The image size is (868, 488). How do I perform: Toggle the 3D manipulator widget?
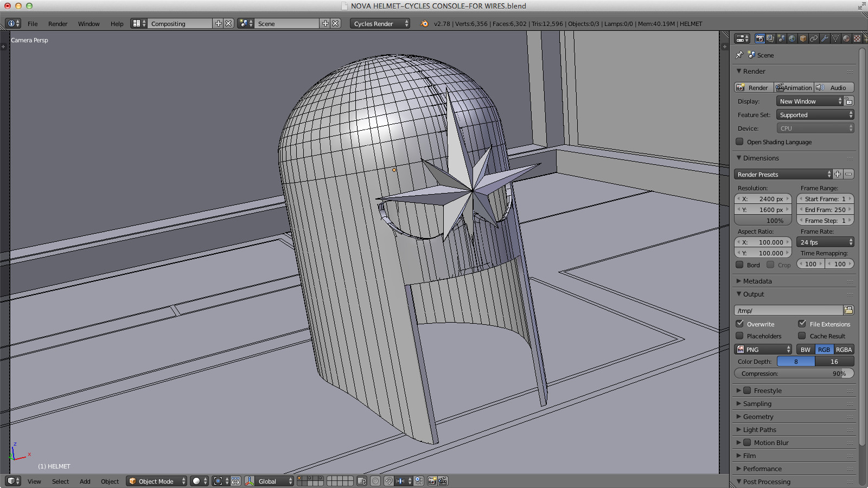click(250, 481)
